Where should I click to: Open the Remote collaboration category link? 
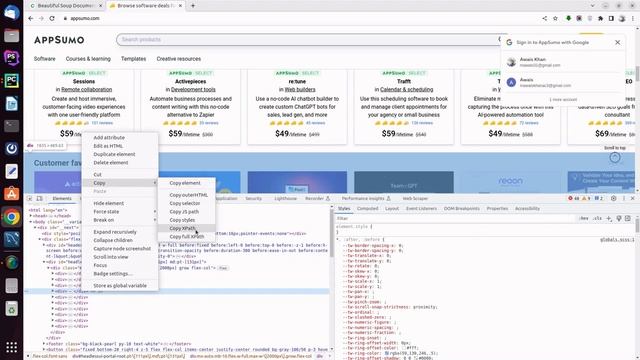click(87, 89)
